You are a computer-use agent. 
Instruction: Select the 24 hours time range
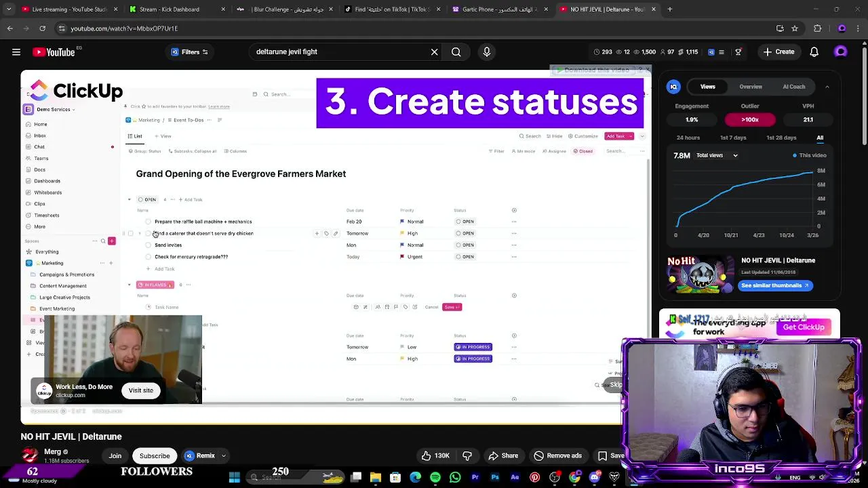coord(688,138)
